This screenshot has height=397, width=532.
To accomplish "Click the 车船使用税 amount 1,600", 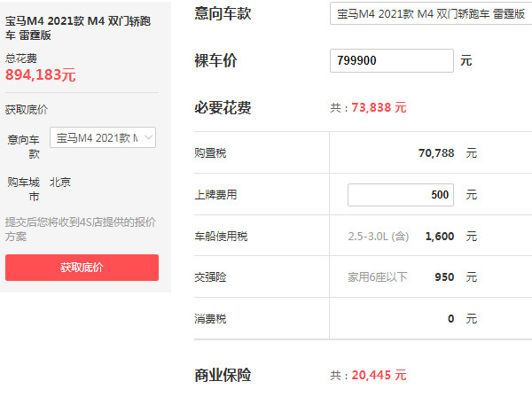I will [440, 237].
